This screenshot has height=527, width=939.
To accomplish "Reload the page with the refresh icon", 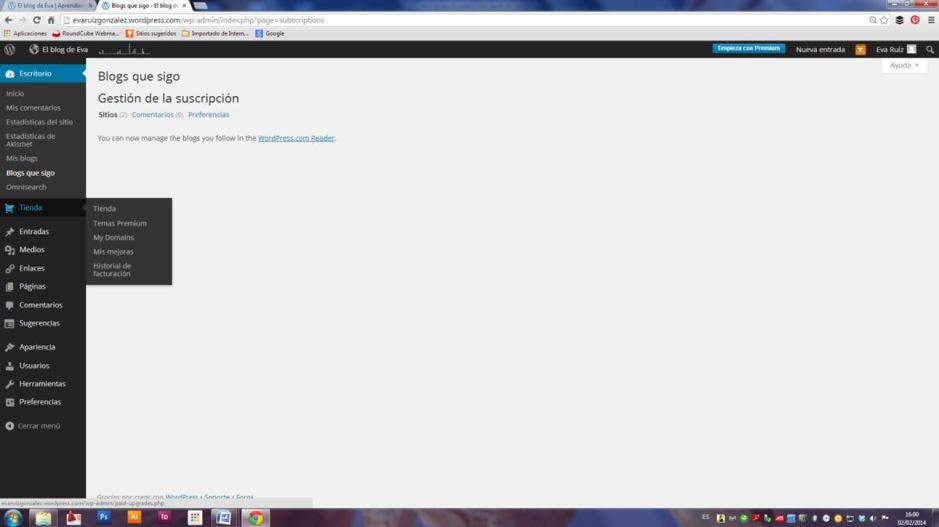I will tap(37, 20).
